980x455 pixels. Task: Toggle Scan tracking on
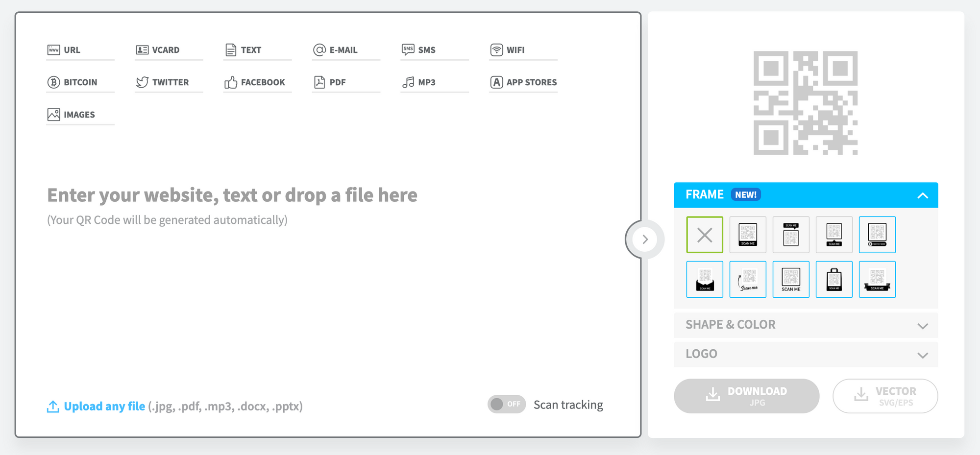pos(506,404)
